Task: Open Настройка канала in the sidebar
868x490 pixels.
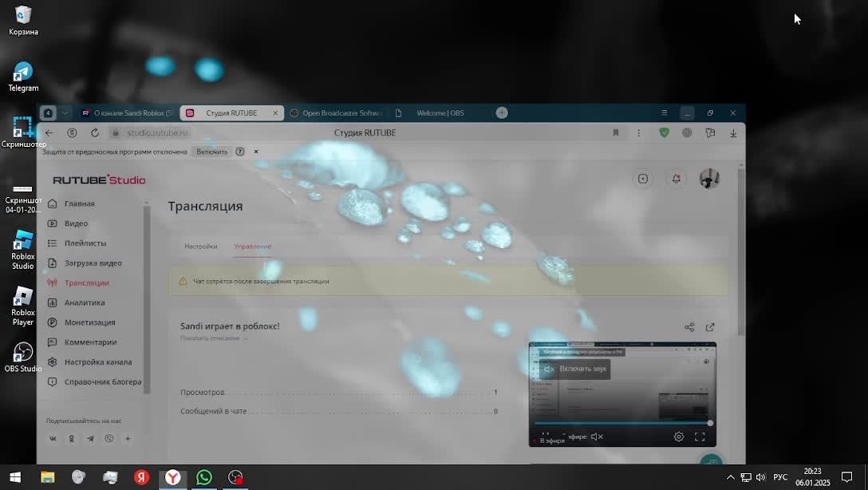Action: 98,362
